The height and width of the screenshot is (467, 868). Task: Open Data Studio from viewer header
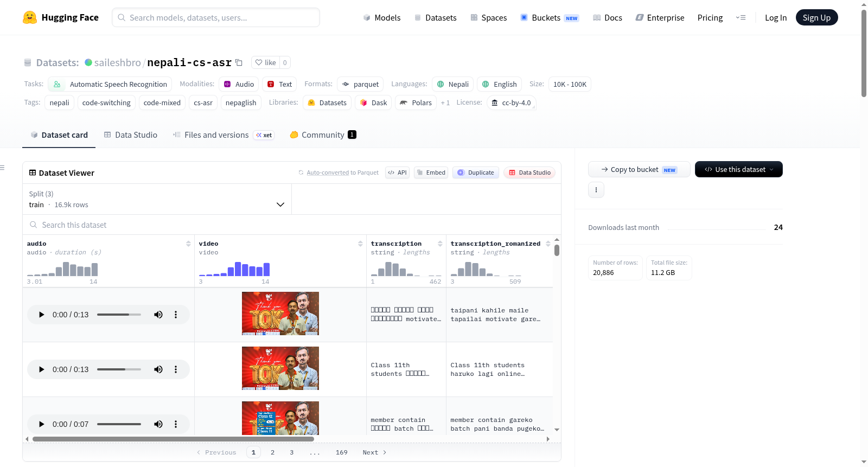[529, 172]
